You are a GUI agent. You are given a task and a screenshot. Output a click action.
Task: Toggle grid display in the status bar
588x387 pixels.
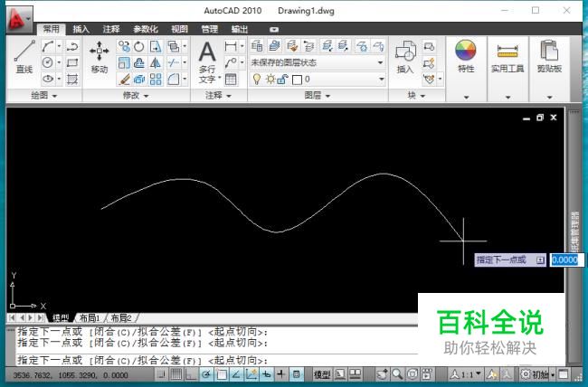click(176, 374)
